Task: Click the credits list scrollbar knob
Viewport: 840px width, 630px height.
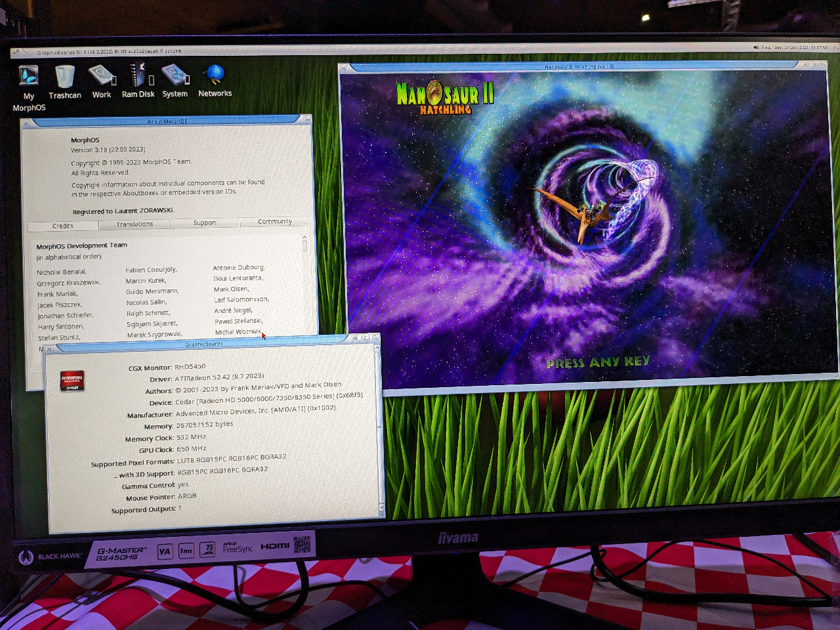Action: tap(304, 246)
